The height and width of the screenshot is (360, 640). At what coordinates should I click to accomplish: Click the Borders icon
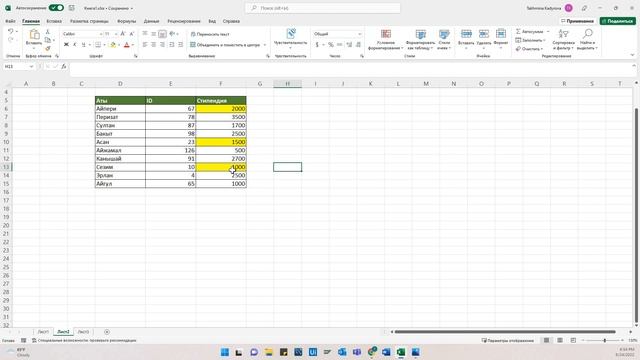point(98,44)
